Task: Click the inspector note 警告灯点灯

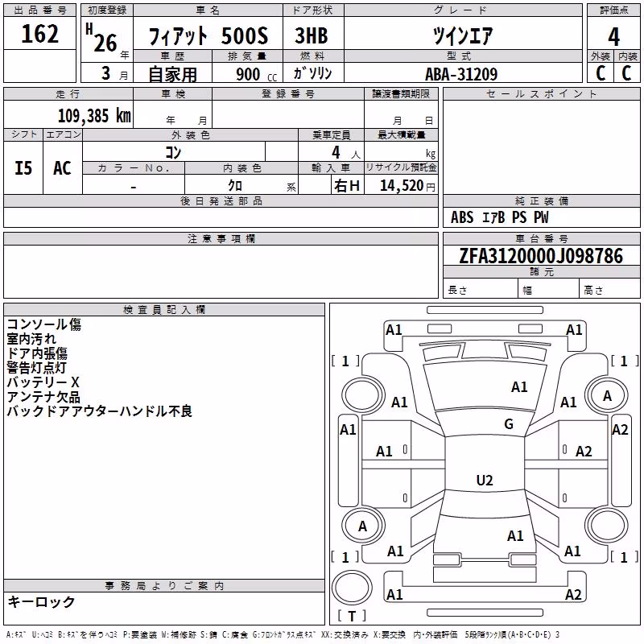Action: click(x=36, y=368)
